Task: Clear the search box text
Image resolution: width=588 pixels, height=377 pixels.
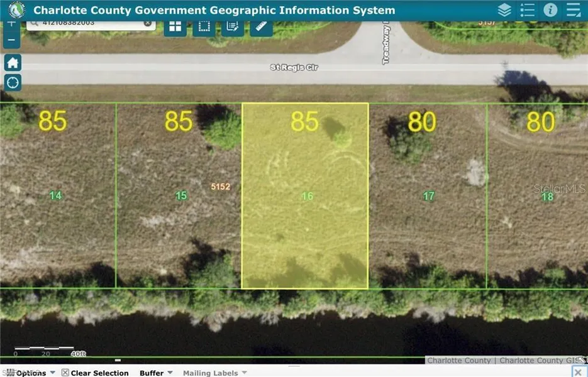Action: pos(147,23)
